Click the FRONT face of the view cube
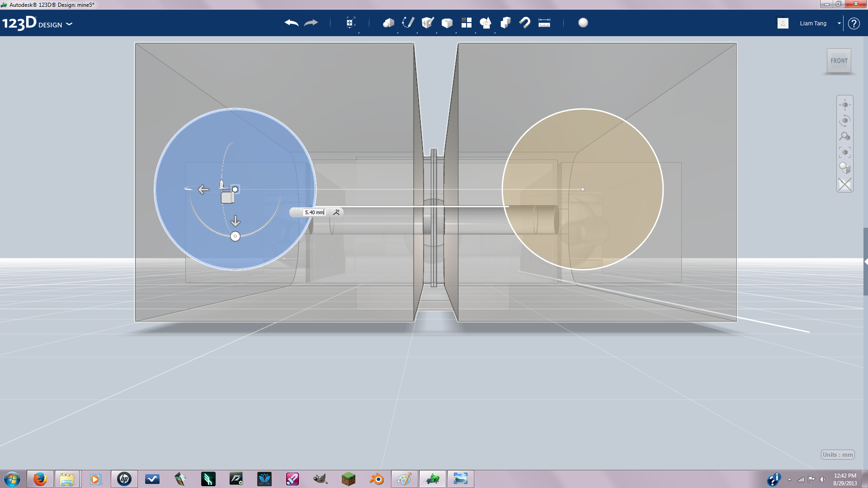Viewport: 868px width, 488px height. (839, 61)
